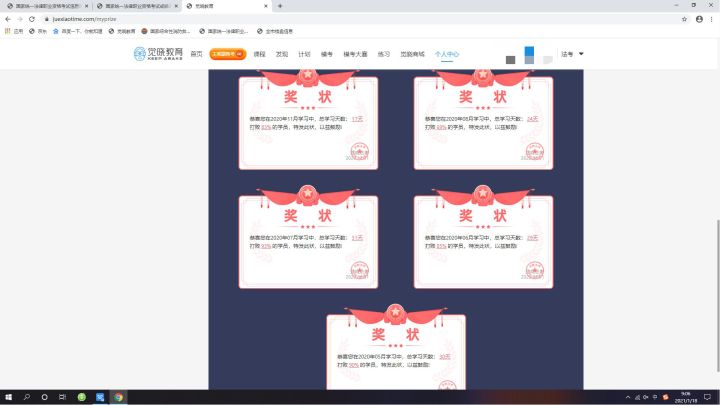
Task: Open the 个人中心 navigation item
Action: [447, 54]
